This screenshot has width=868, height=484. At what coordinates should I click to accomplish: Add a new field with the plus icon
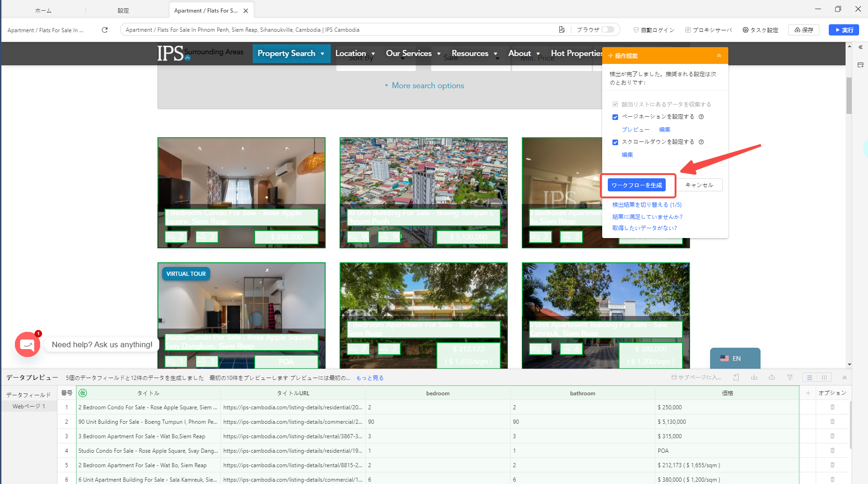(808, 393)
